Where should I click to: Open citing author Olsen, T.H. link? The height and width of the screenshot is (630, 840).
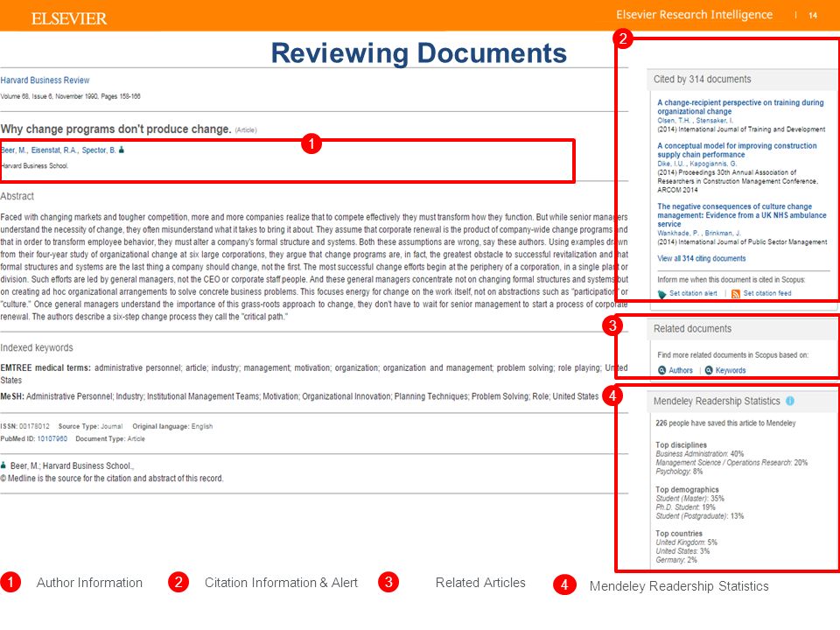point(675,121)
